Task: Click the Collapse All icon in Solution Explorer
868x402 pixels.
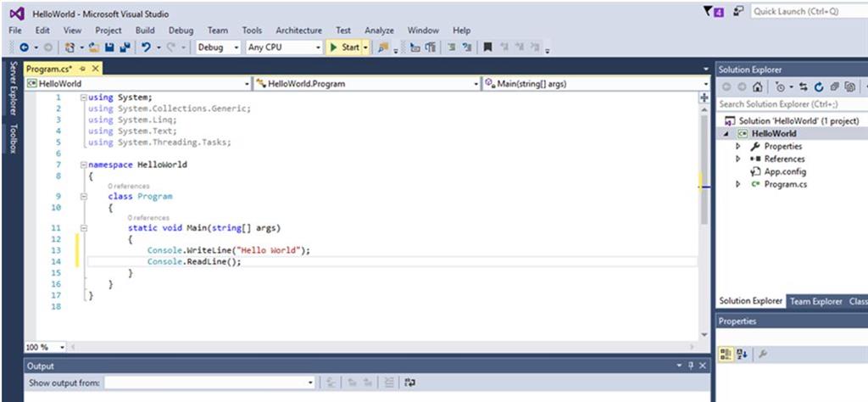Action: [x=835, y=87]
